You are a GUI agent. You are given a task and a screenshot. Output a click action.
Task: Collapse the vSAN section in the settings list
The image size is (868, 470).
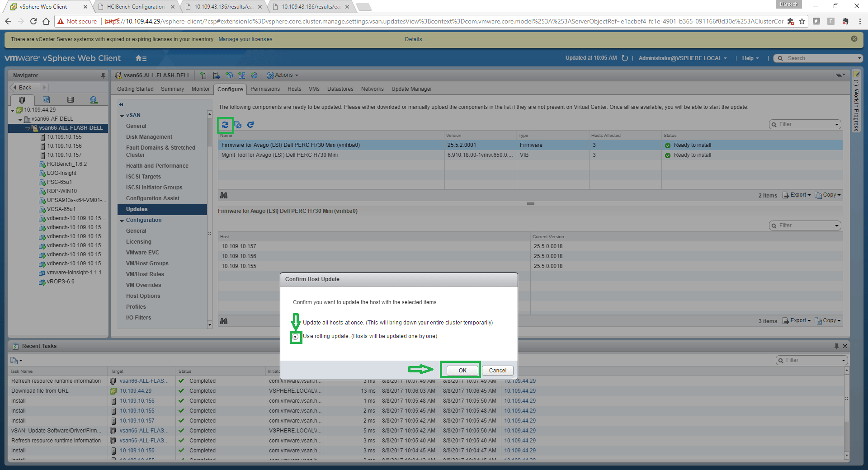point(122,116)
